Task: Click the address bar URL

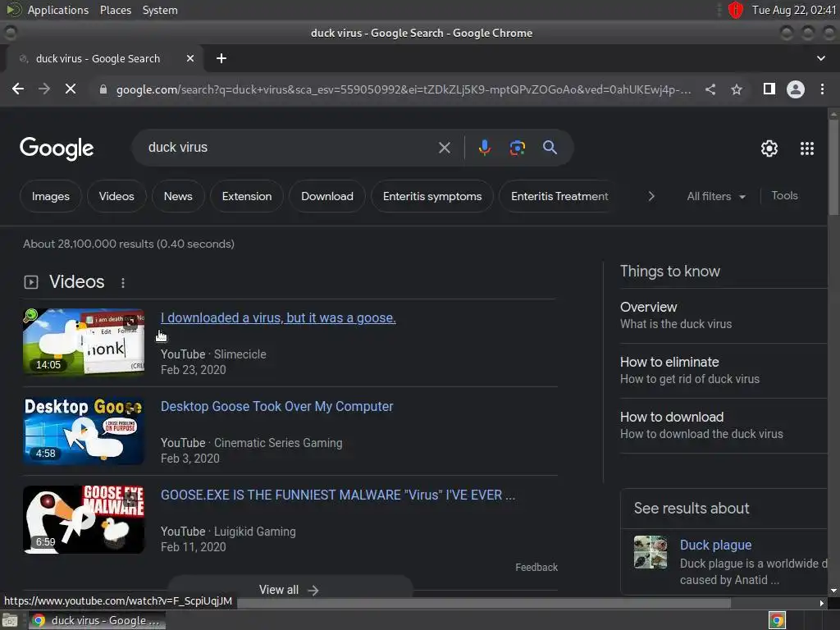Action: click(404, 89)
